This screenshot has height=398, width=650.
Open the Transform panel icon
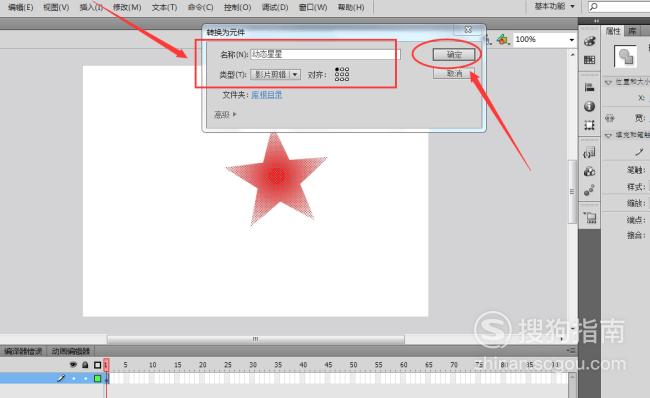[589, 125]
